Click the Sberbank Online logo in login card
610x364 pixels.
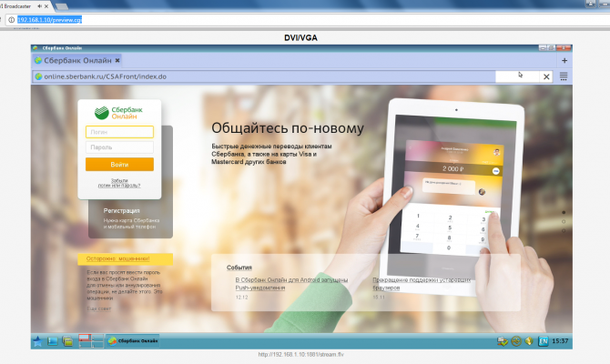[x=118, y=113]
